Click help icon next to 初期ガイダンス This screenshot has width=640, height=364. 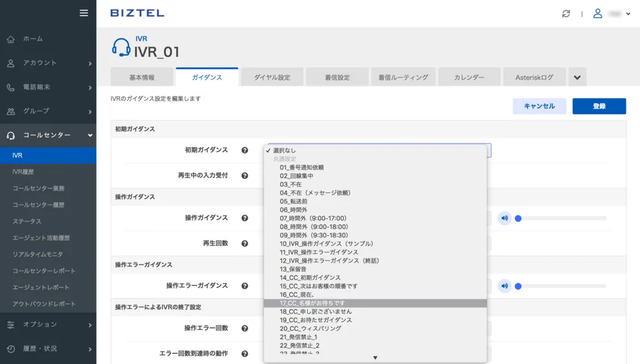(244, 150)
